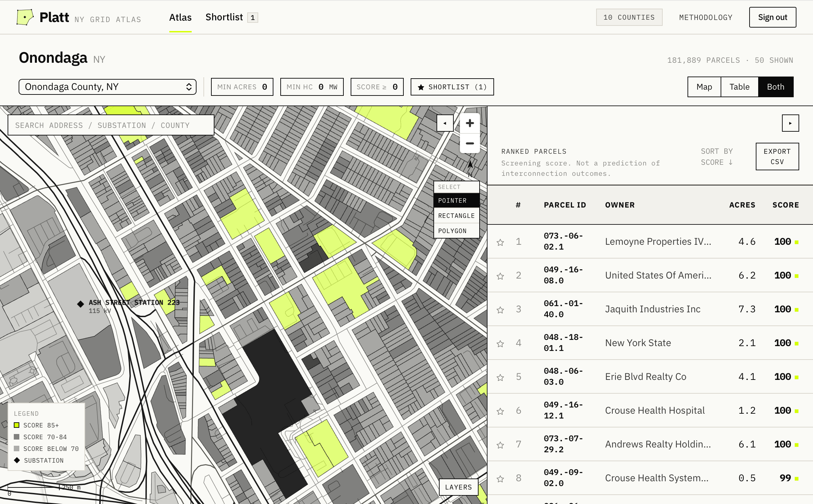
Task: Click the Score 85+ legend swatch
Action: (x=17, y=425)
